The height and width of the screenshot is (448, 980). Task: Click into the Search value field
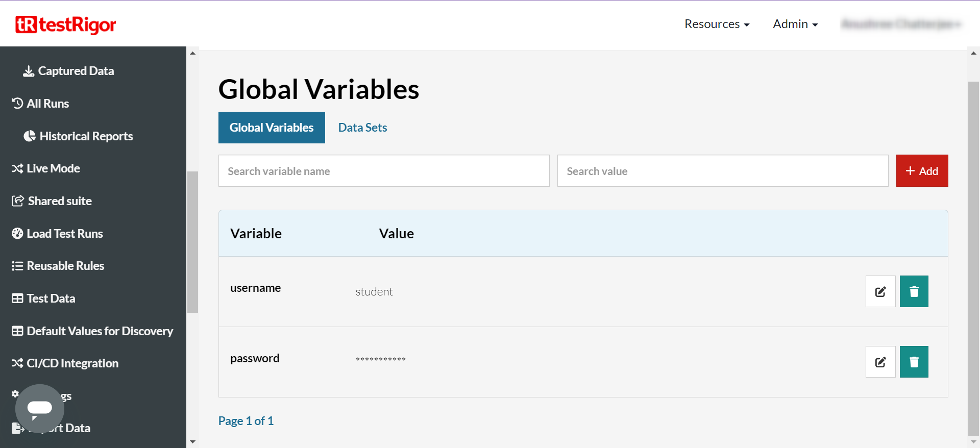[x=722, y=171]
